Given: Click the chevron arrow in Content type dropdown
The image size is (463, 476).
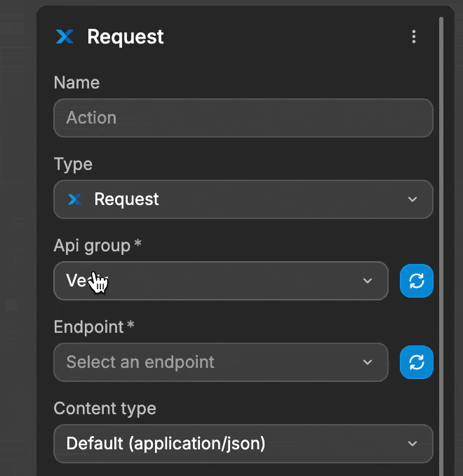Looking at the screenshot, I should (412, 444).
